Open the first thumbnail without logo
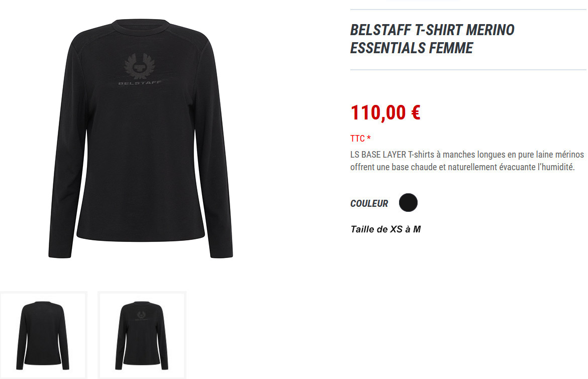The image size is (588, 379). click(44, 335)
